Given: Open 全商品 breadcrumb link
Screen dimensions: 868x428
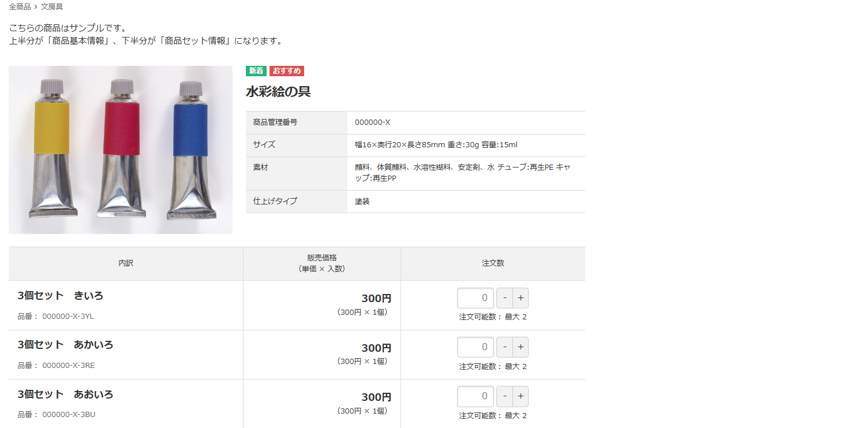Looking at the screenshot, I should click(x=20, y=7).
